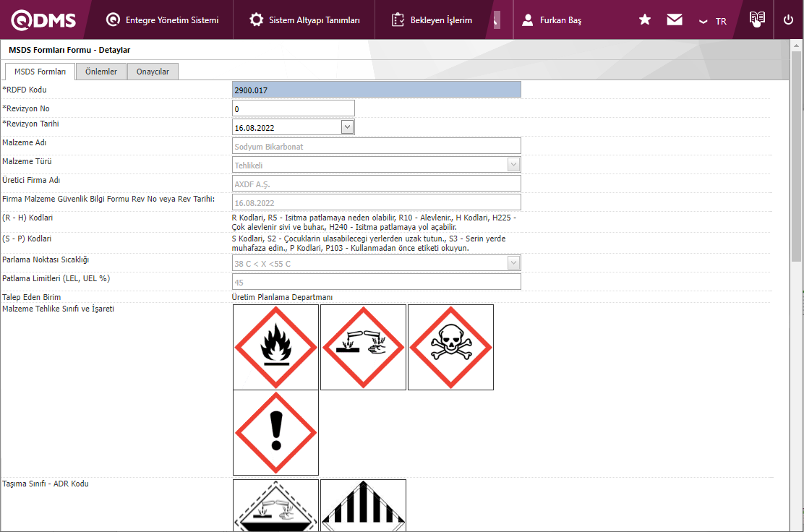The width and height of the screenshot is (804, 532).
Task: Open the Revizyon Tarihi date dropdown
Action: (347, 127)
